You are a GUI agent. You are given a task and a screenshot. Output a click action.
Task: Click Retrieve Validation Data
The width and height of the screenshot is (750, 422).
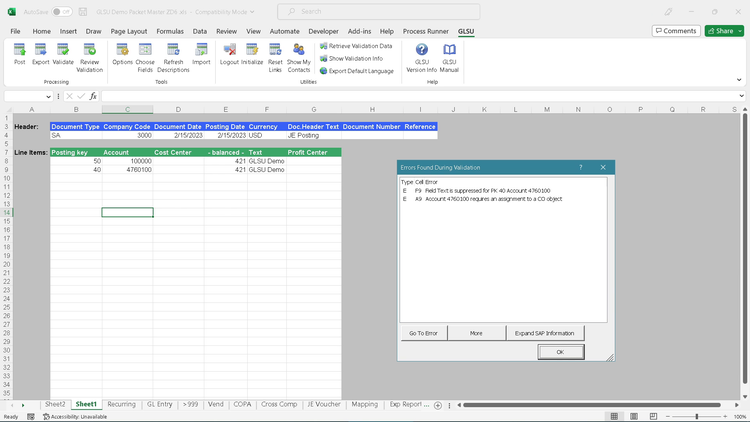coord(356,46)
